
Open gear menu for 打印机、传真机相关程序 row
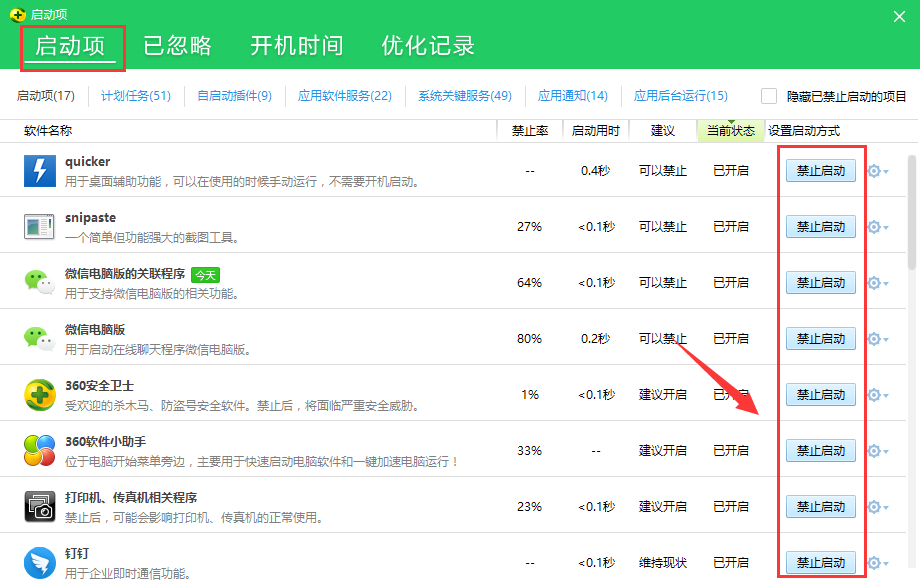877,507
